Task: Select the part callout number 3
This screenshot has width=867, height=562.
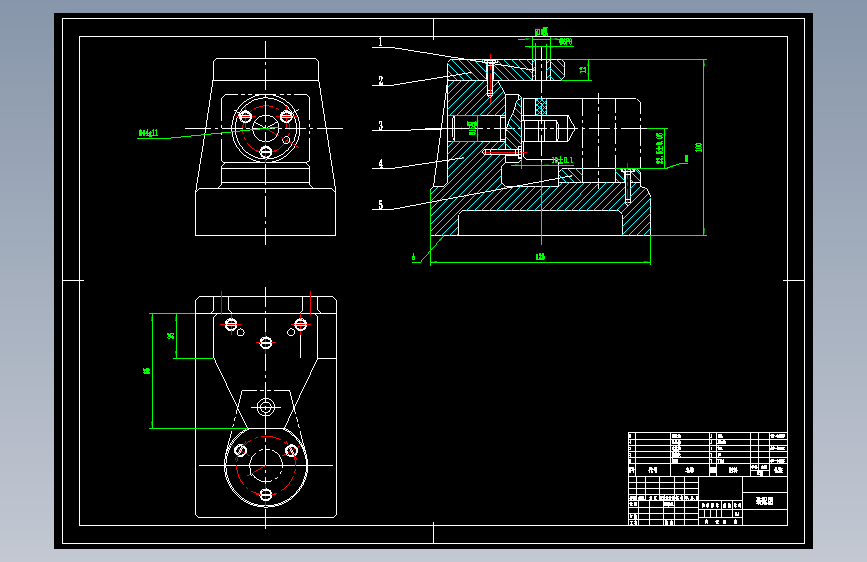Action: 380,126
